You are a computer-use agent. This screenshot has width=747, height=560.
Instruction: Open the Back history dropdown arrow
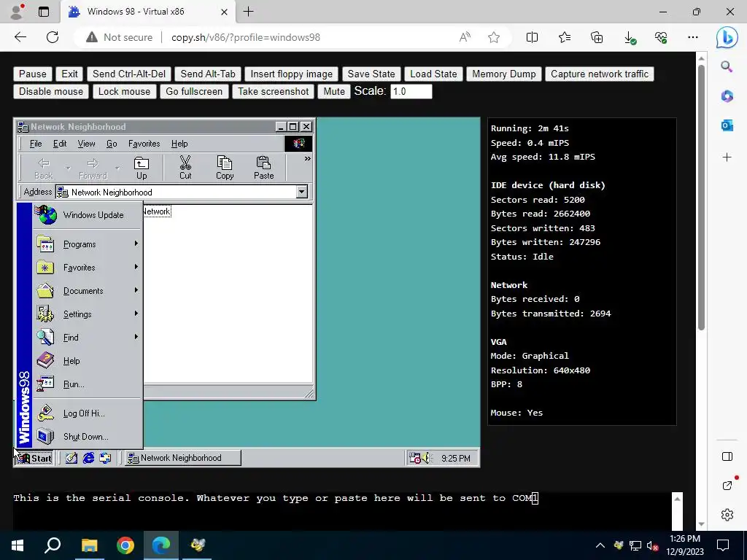(x=68, y=168)
